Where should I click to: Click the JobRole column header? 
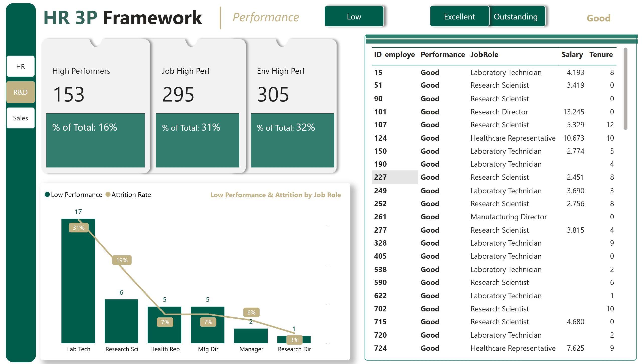pyautogui.click(x=484, y=54)
